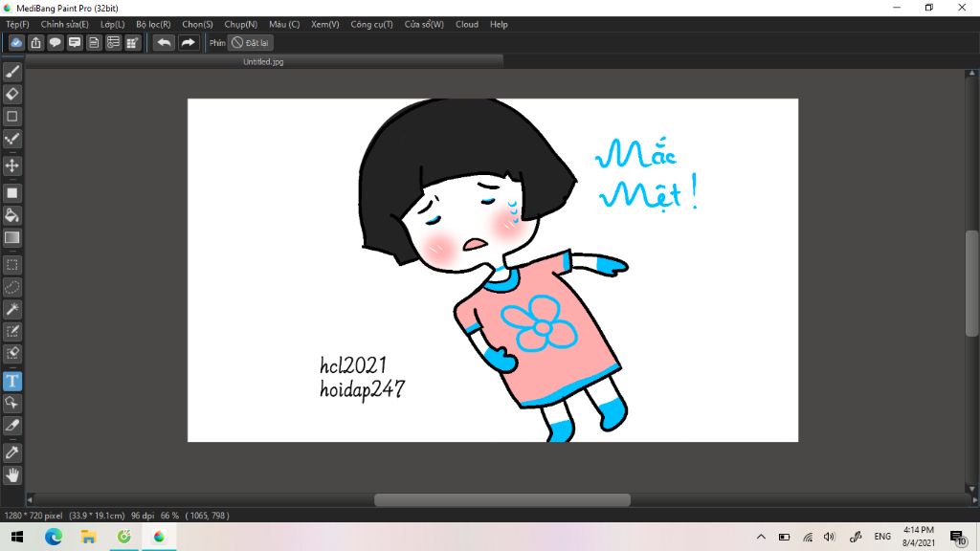
Task: Click the scroll up arrow of vertical scrollbar
Action: 972,74
